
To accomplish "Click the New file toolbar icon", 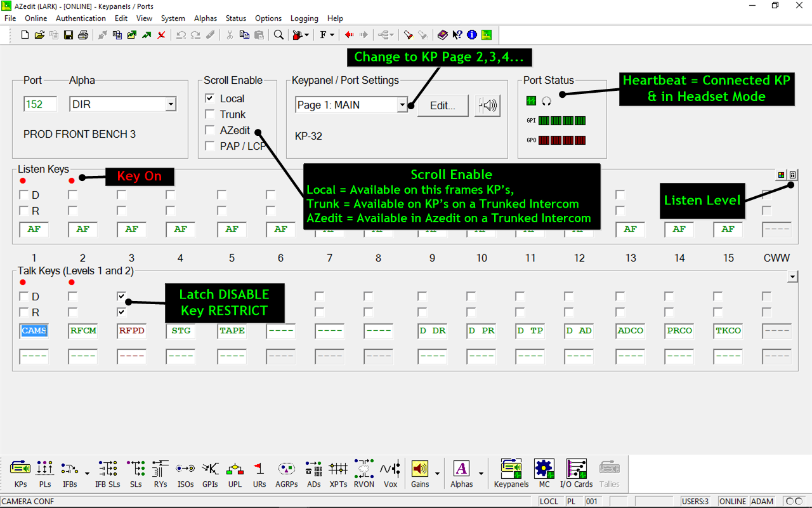I will click(25, 35).
